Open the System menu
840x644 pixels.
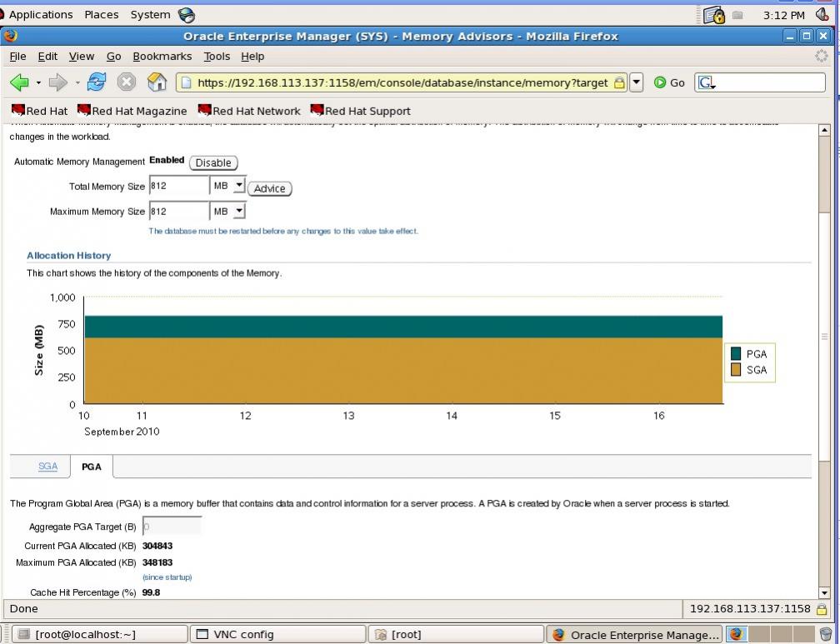(150, 15)
